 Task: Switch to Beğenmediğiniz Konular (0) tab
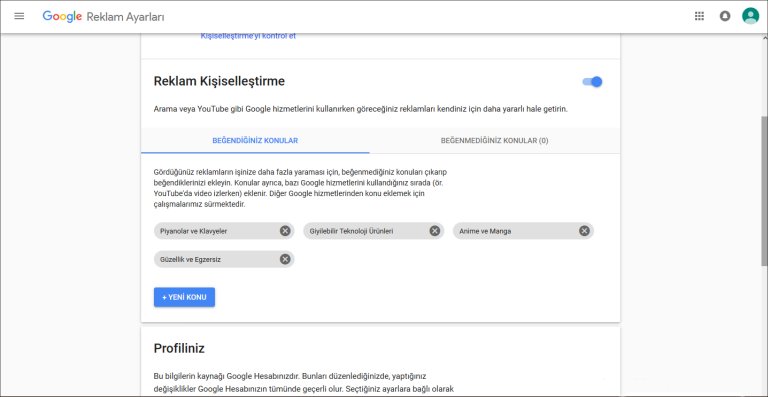(x=495, y=140)
